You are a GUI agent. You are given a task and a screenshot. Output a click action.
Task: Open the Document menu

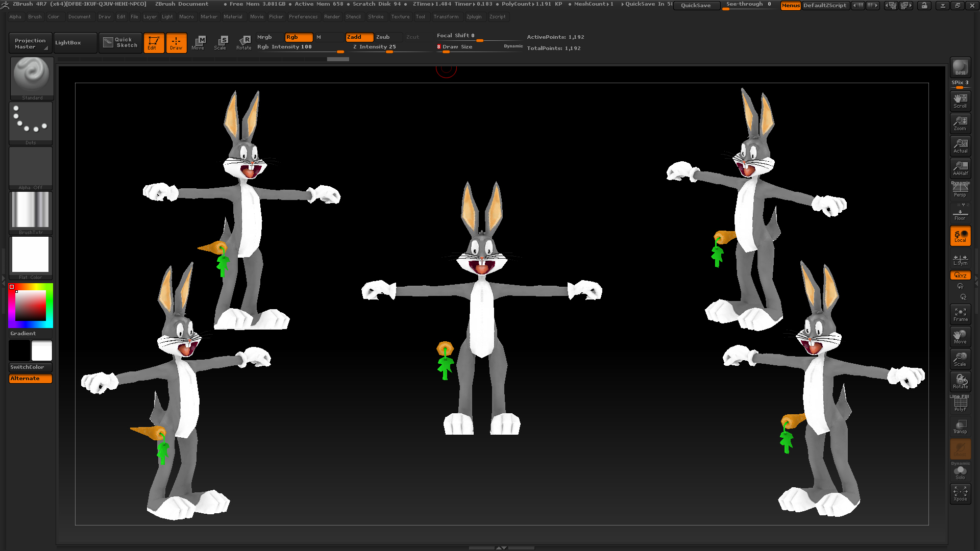coord(80,17)
